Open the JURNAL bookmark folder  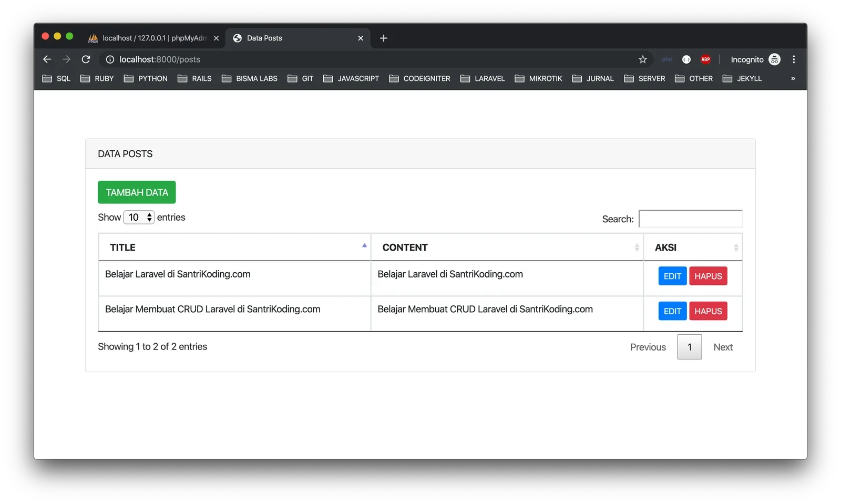click(593, 78)
